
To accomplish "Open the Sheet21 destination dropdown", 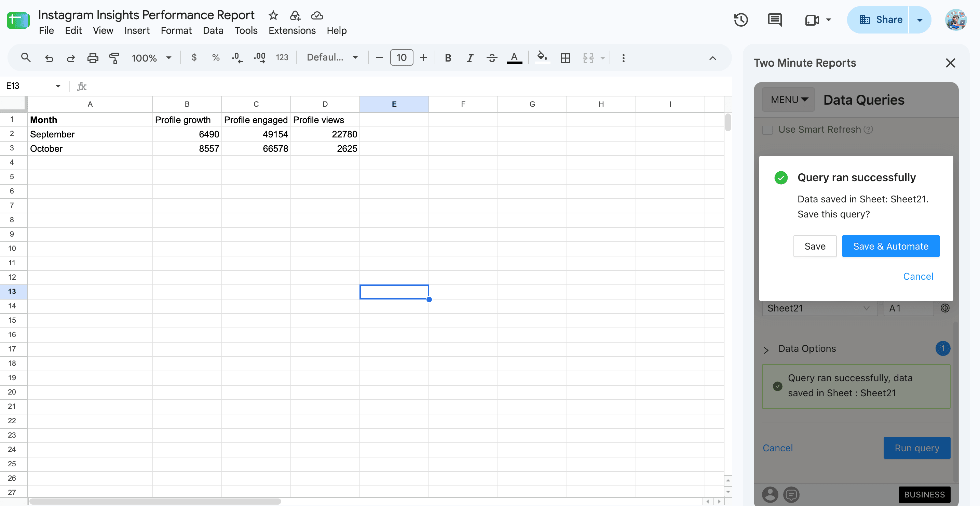I will (x=819, y=308).
